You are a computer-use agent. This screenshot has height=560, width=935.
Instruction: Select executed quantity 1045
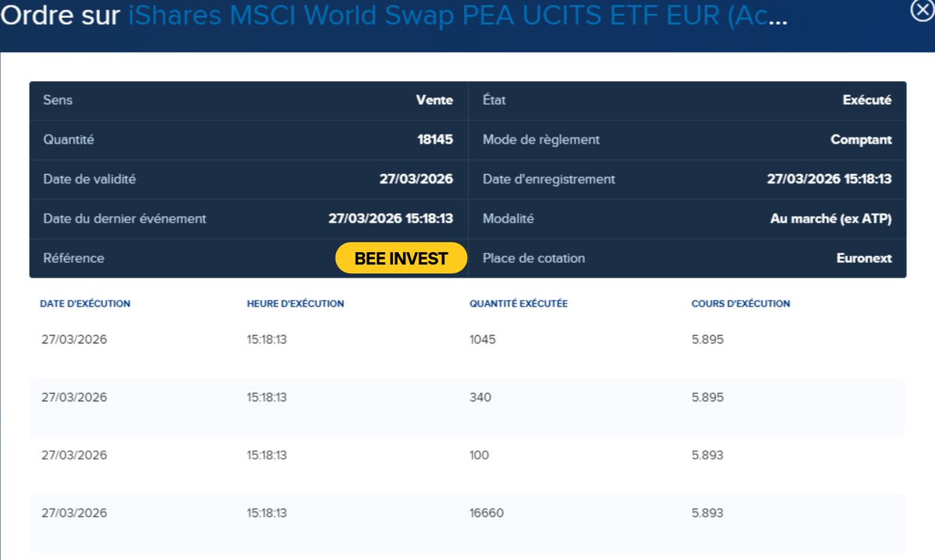[483, 339]
